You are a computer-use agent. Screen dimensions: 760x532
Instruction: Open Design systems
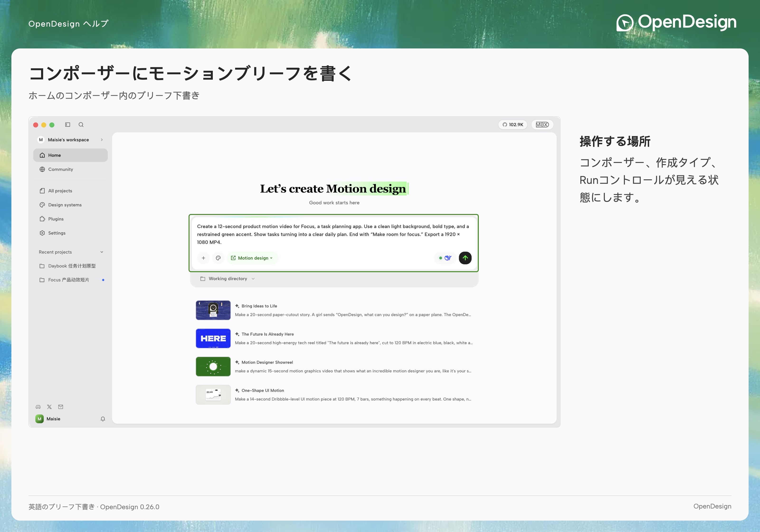click(x=71, y=205)
